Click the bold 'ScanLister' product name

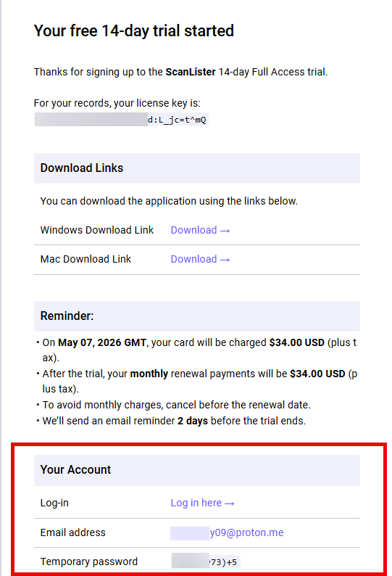coord(191,72)
